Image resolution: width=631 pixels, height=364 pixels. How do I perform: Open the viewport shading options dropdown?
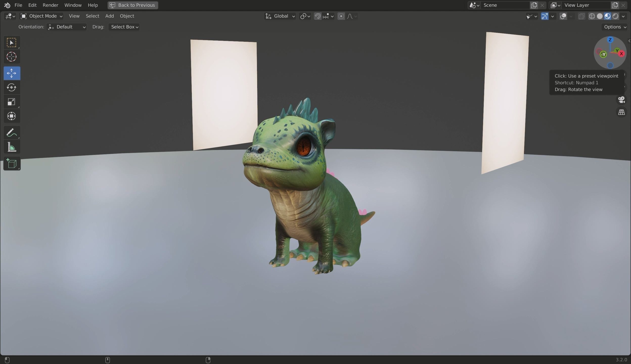point(623,16)
